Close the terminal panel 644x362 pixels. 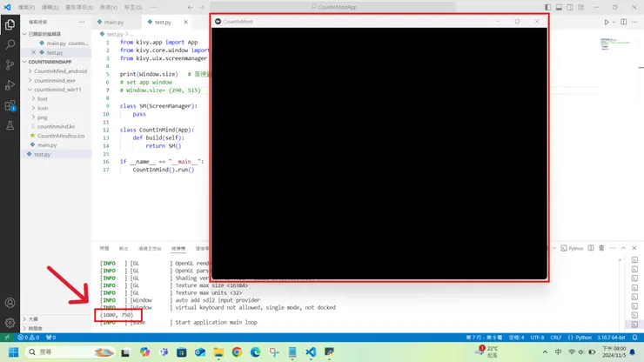pyautogui.click(x=634, y=248)
